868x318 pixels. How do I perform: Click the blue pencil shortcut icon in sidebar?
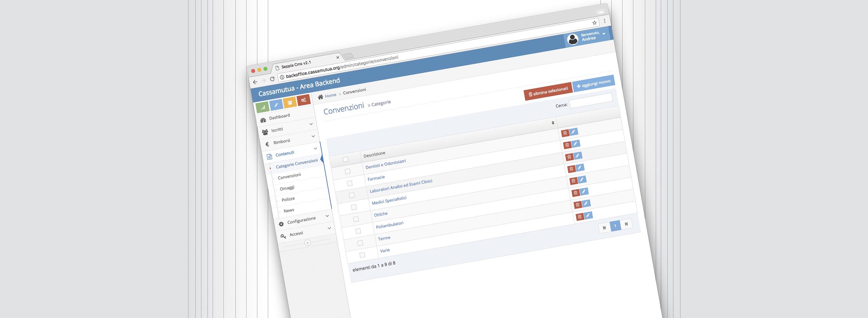tap(276, 105)
